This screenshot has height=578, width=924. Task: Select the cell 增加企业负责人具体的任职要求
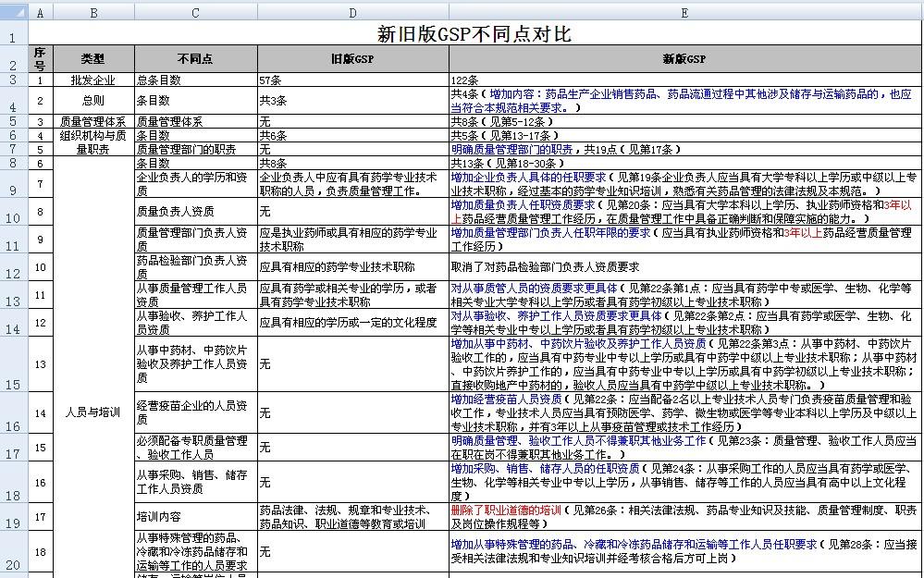(684, 184)
